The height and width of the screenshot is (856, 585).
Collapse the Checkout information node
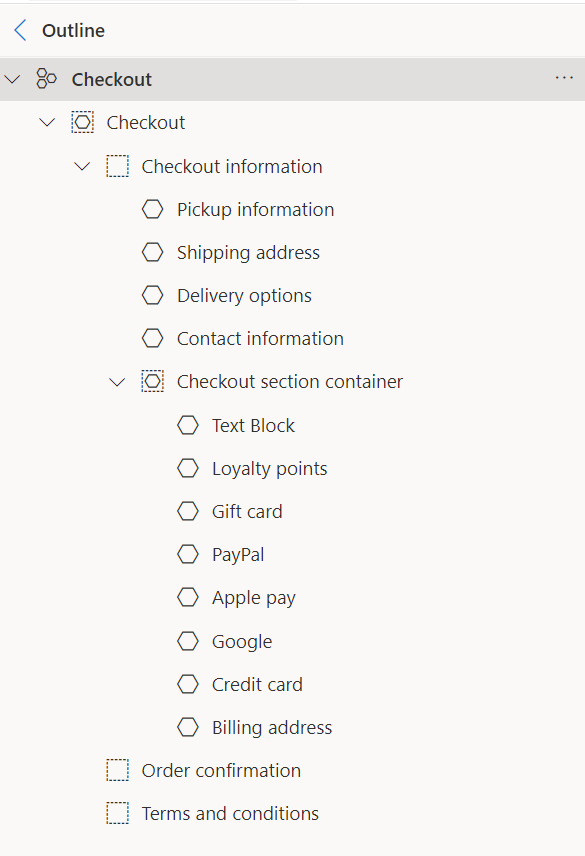tap(82, 166)
